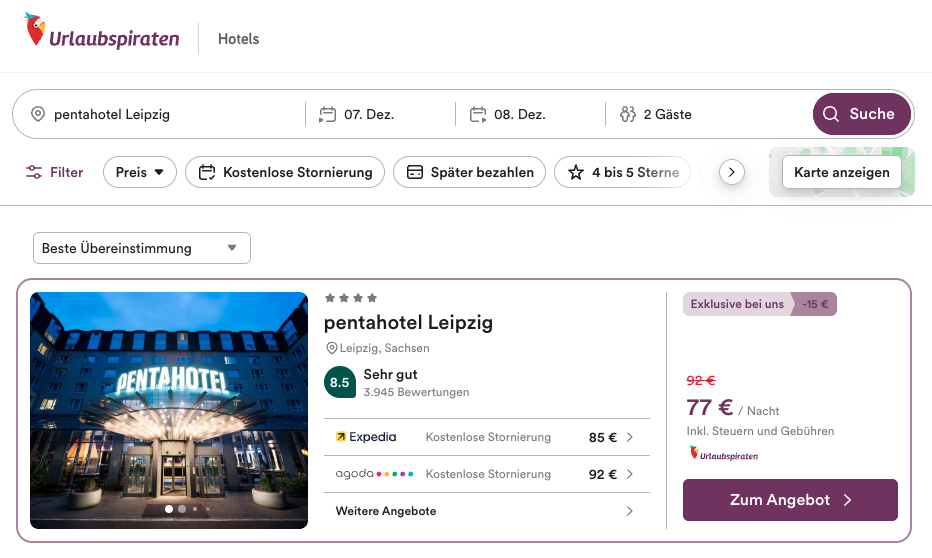Click the check-in calendar icon

coord(327,114)
